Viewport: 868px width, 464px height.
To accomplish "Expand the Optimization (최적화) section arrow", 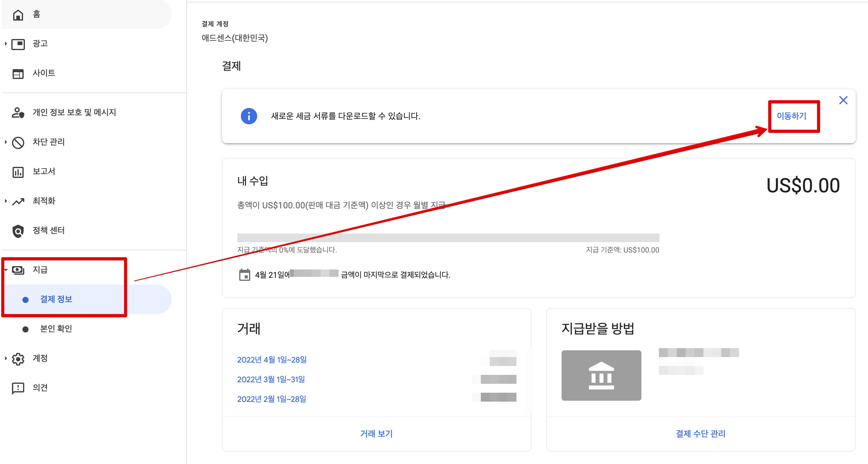I will point(6,201).
